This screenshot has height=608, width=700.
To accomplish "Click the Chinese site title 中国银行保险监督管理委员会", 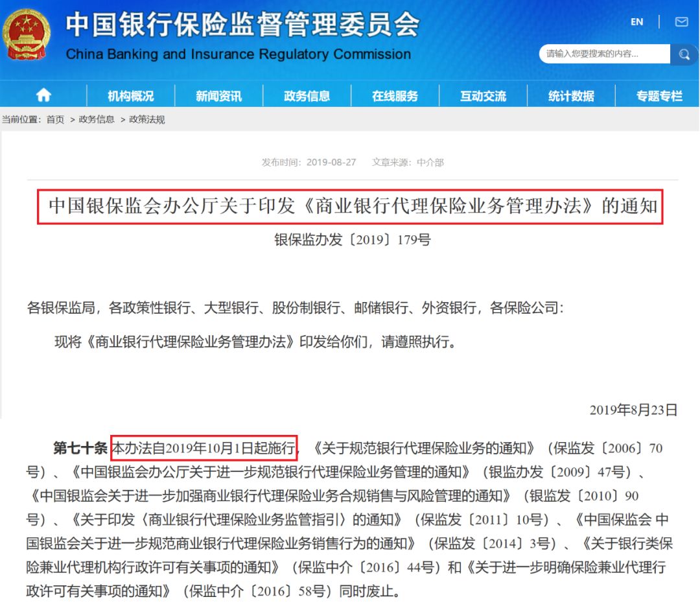I will tap(243, 25).
